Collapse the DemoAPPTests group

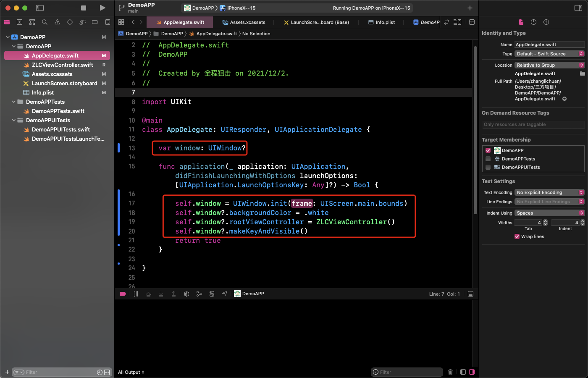pos(13,102)
